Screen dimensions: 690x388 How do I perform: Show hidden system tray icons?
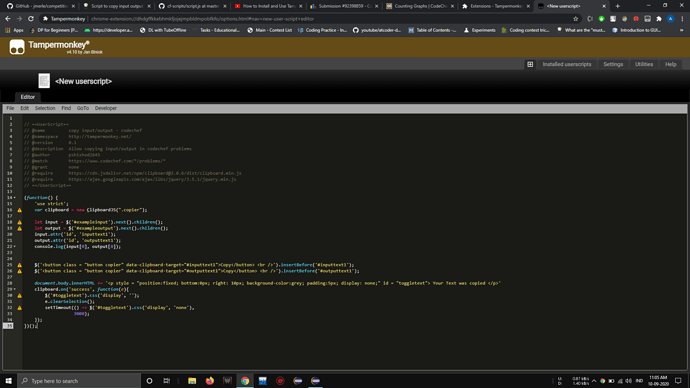tap(594, 381)
